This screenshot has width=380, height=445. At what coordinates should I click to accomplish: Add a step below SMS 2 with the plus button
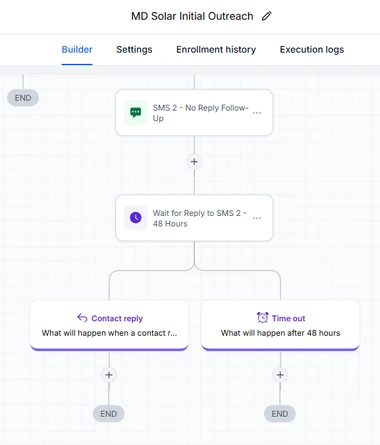pos(194,162)
